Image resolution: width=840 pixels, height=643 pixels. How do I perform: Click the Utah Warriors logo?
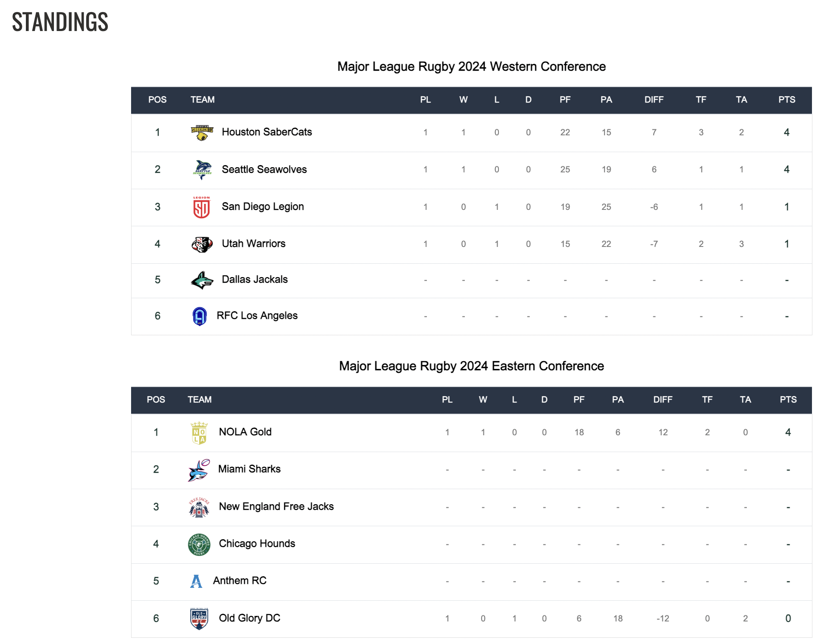coord(202,244)
